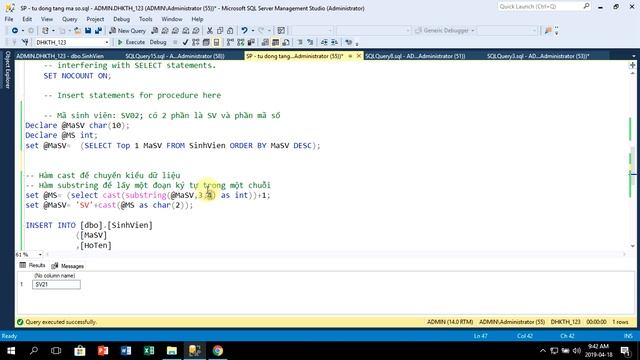The image size is (640, 360).
Task: Click the Cancel Executing Query stop icon
Action: pos(175,42)
